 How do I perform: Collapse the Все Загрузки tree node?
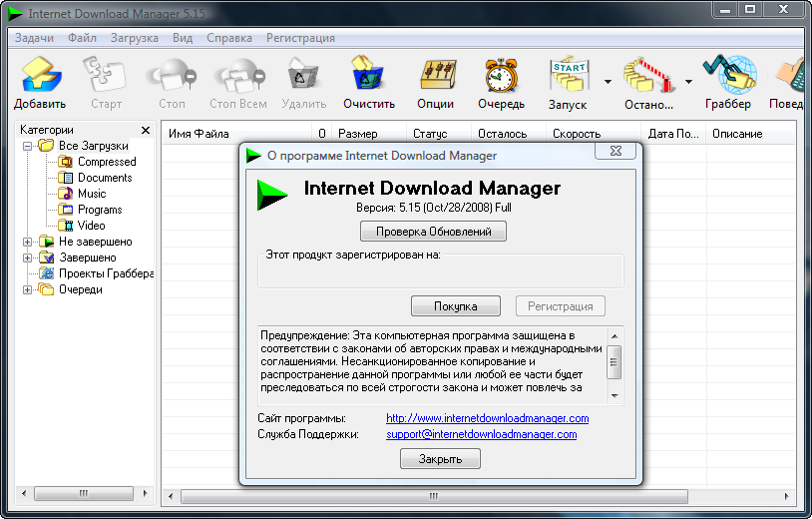[27, 146]
